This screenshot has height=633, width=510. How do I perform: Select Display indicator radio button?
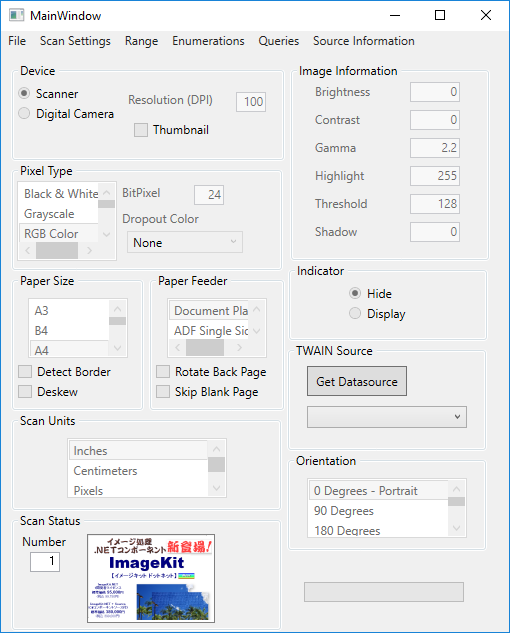[x=355, y=314]
